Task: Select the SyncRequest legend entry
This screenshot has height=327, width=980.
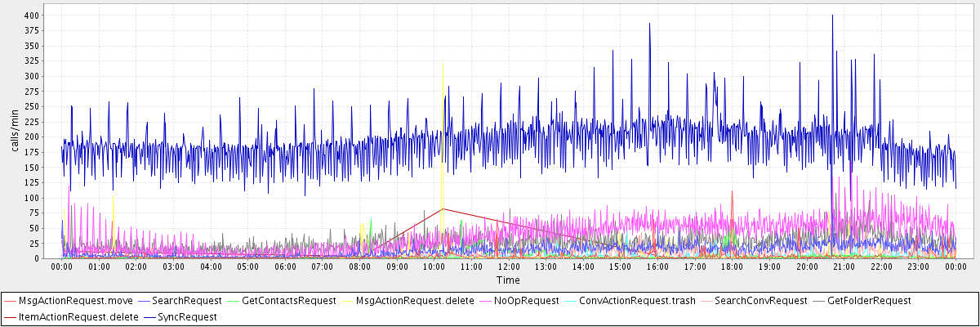Action: 189,316
